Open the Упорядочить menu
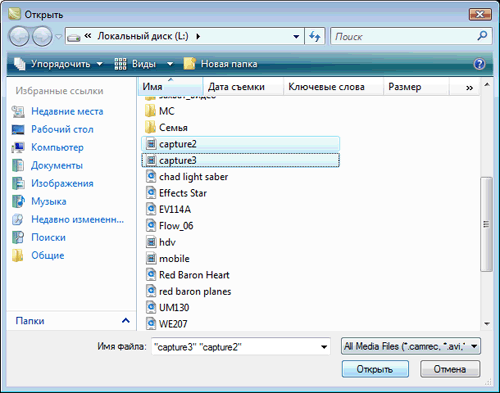The image size is (500, 393). coord(58,64)
